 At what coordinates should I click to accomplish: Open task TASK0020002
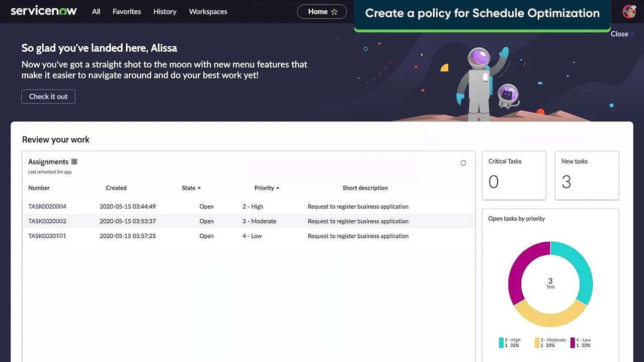(x=46, y=221)
